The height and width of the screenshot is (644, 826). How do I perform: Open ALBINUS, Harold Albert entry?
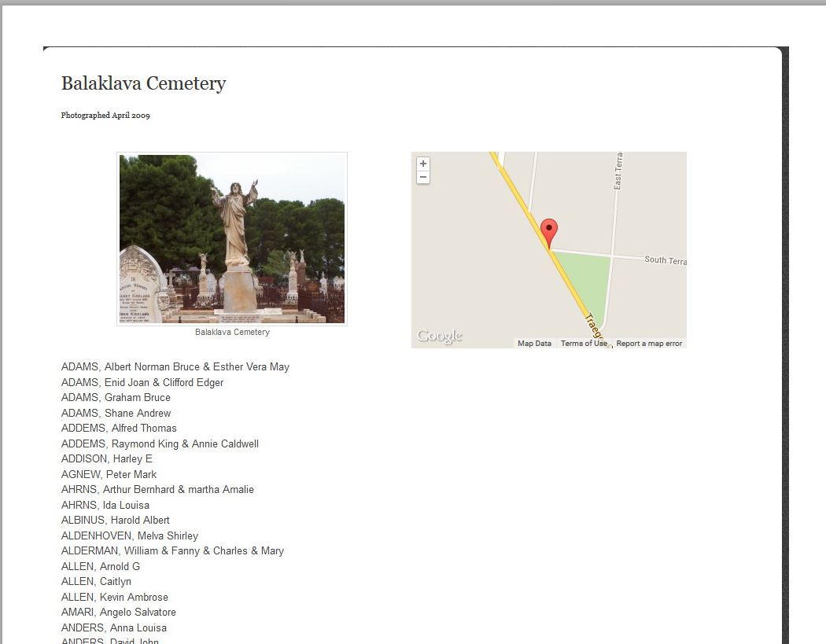[x=116, y=521]
